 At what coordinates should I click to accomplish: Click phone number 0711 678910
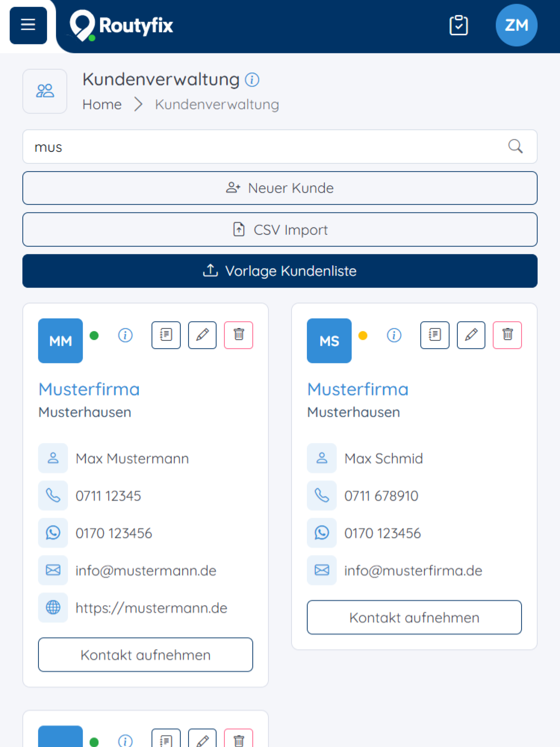381,496
